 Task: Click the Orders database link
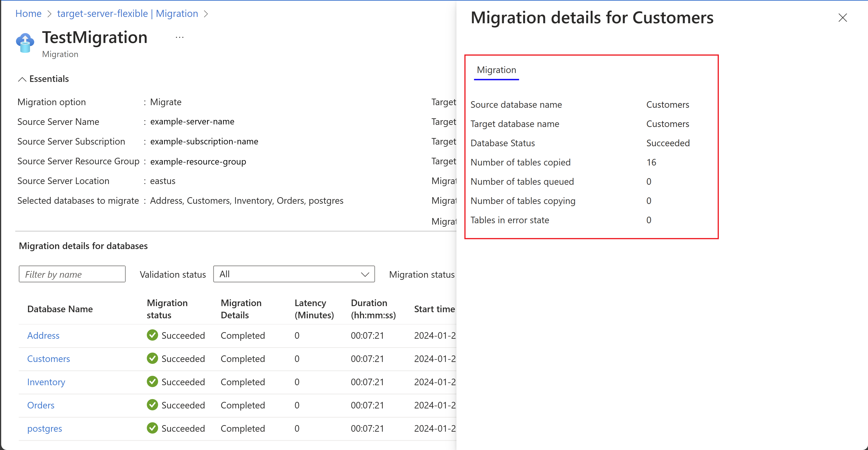point(40,405)
